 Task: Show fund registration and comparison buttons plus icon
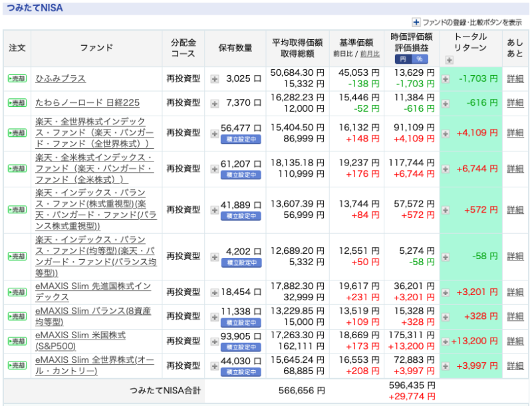pyautogui.click(x=416, y=23)
